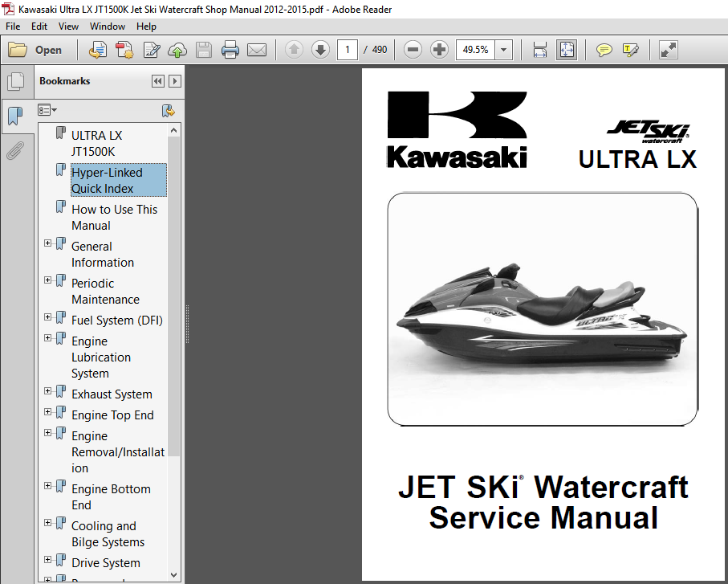Open the View menu
This screenshot has height=584, width=728.
coord(68,27)
